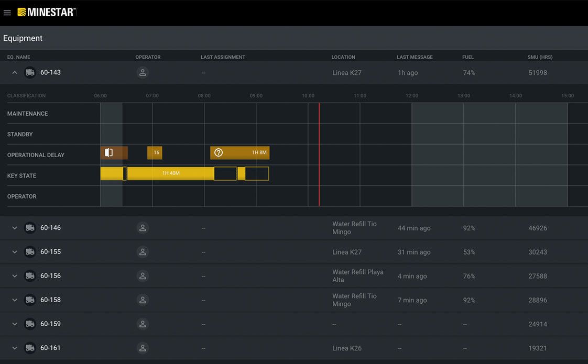Sort by FUEL column header
Image resolution: width=588 pixels, height=364 pixels.
(468, 57)
